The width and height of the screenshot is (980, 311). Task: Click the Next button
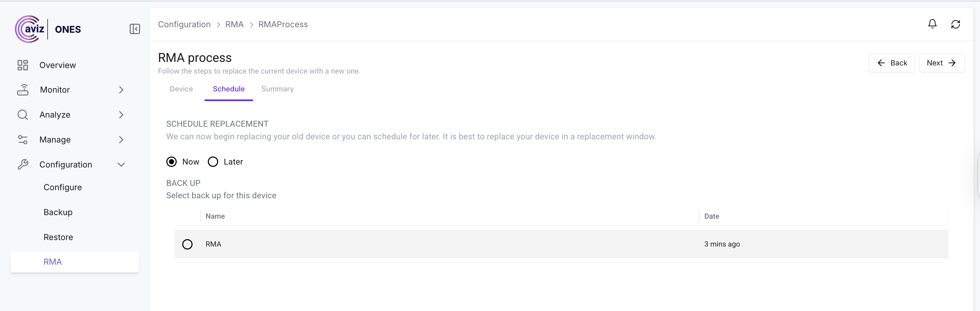(x=941, y=63)
